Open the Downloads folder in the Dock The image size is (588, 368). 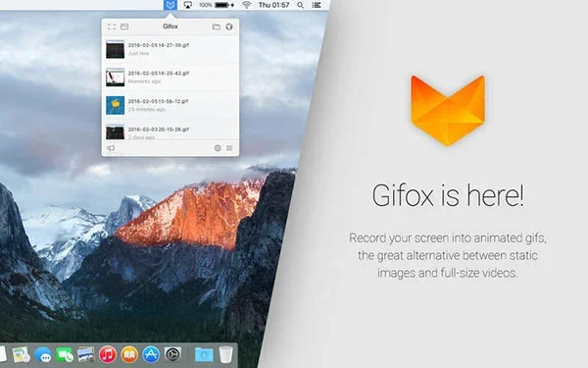[x=204, y=354]
